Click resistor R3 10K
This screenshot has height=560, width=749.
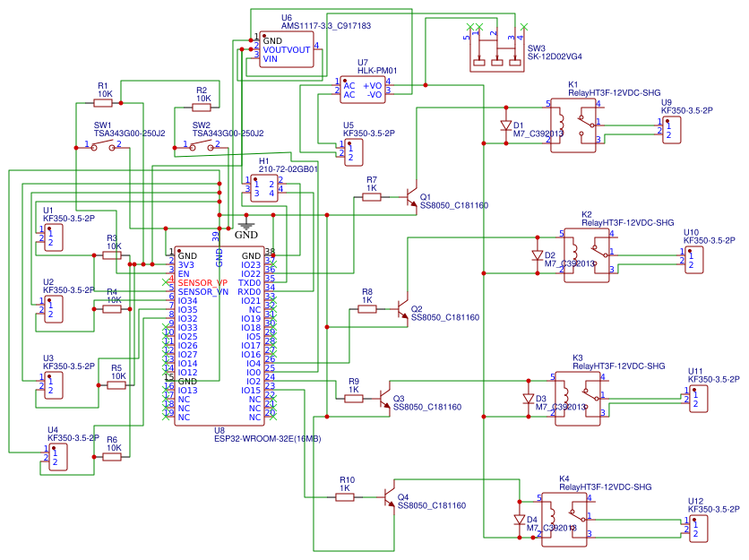point(112,255)
